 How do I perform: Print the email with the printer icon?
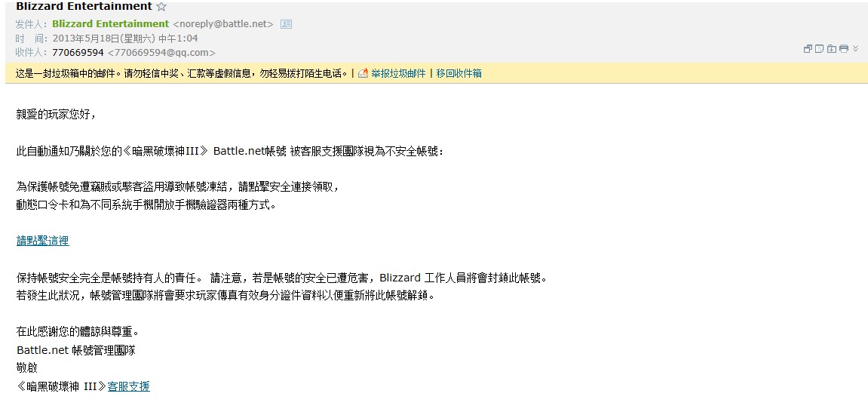(x=844, y=49)
